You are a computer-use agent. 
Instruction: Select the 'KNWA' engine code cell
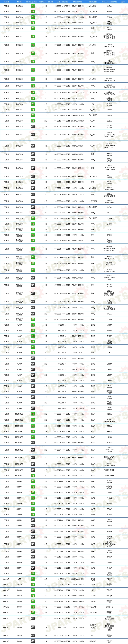109,568
